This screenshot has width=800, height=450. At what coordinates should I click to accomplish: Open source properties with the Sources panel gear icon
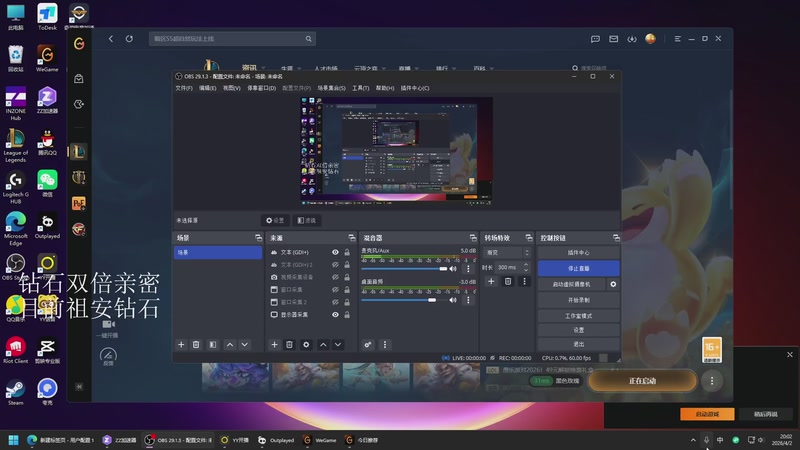[306, 345]
